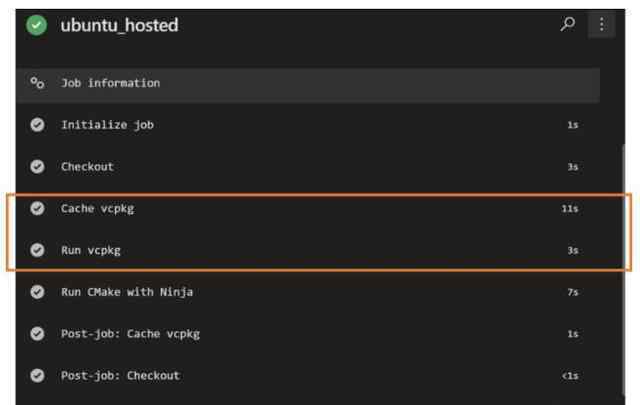The width and height of the screenshot is (640, 405).
Task: Open the three-dot more options menu
Action: click(x=601, y=24)
